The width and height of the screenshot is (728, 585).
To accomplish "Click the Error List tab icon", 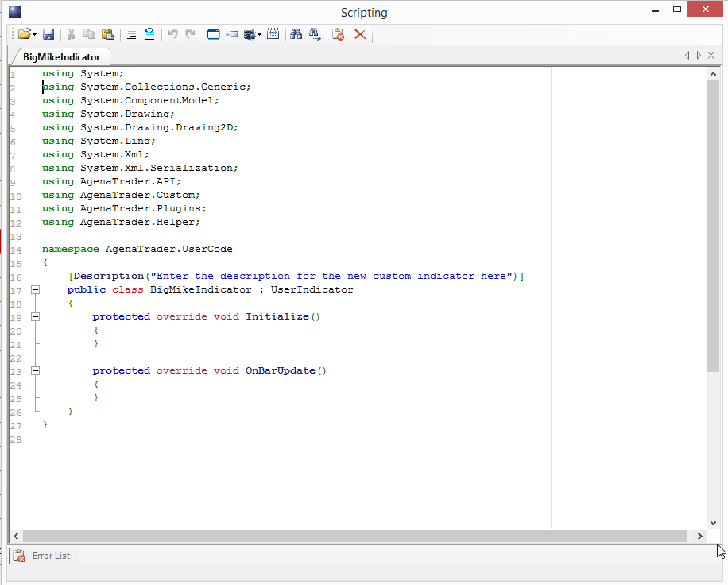I will [19, 556].
